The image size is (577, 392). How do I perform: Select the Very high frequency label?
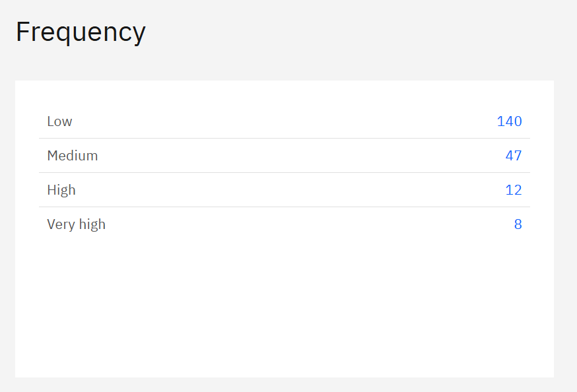pos(76,224)
